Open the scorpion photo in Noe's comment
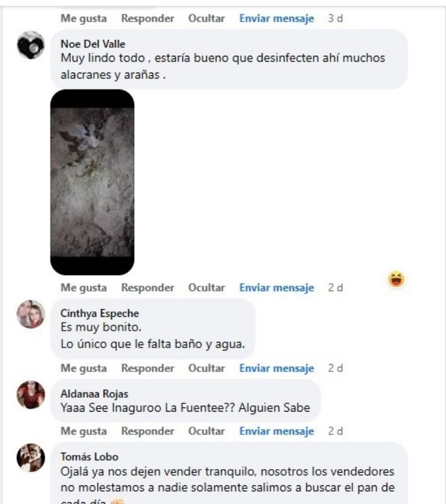This screenshot has height=504, width=446. point(92,183)
